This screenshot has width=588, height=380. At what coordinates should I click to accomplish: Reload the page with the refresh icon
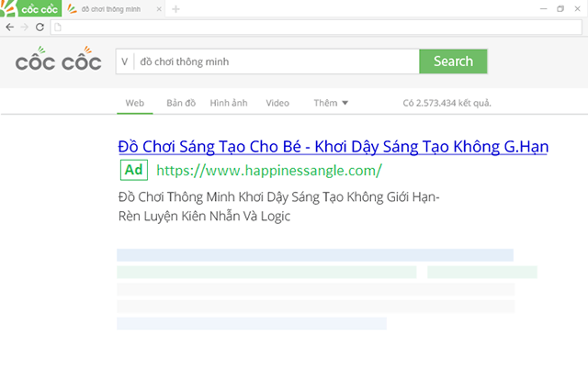pyautogui.click(x=40, y=27)
